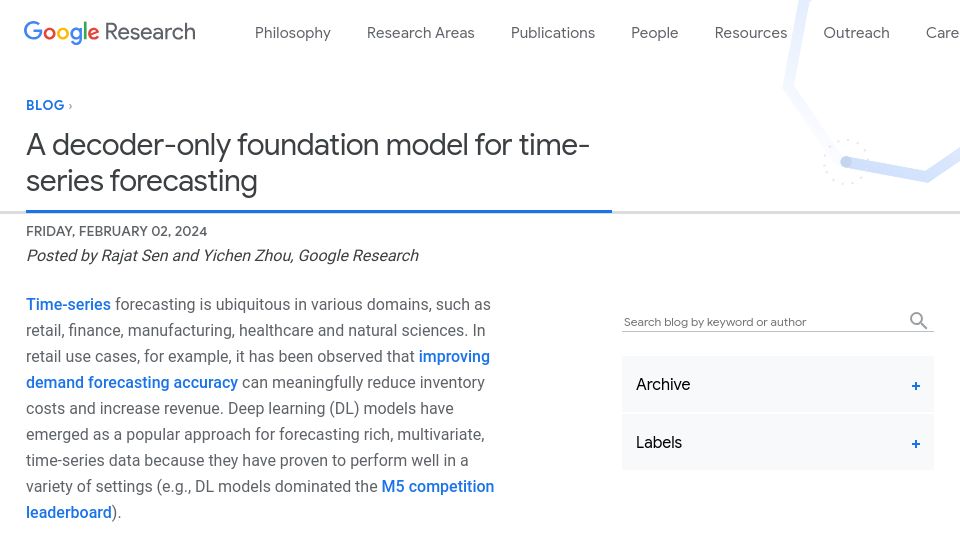Open the Philosophy menu item
The height and width of the screenshot is (540, 960).
[293, 33]
